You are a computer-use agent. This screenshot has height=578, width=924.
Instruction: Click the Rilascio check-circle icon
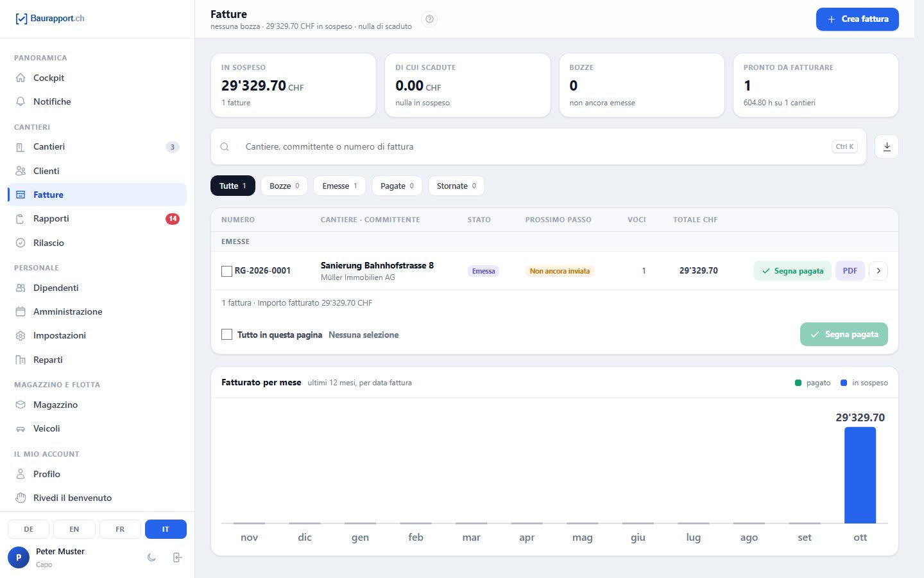click(x=21, y=243)
